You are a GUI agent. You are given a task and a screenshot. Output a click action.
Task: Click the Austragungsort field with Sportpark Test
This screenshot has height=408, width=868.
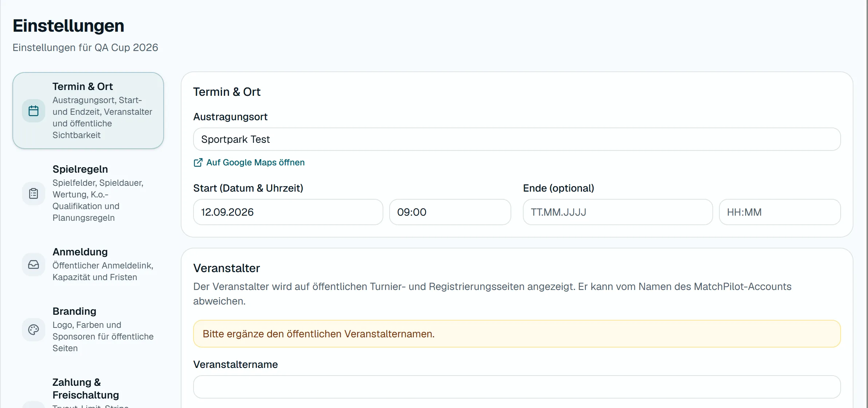[x=517, y=139]
